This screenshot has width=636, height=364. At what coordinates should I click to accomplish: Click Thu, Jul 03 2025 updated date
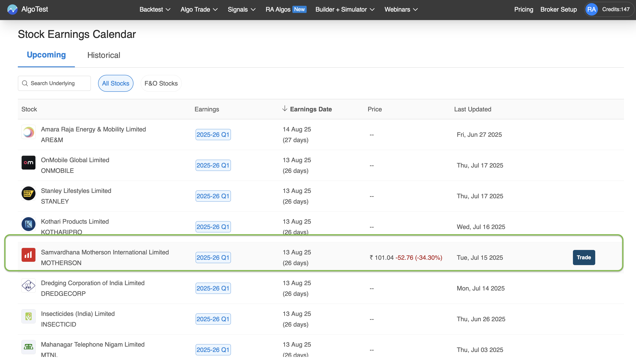coord(480,350)
